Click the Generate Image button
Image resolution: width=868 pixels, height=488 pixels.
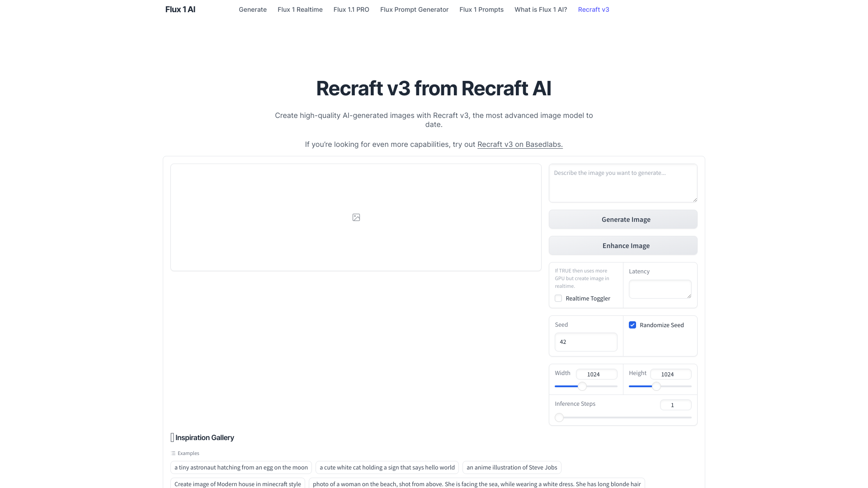(623, 219)
